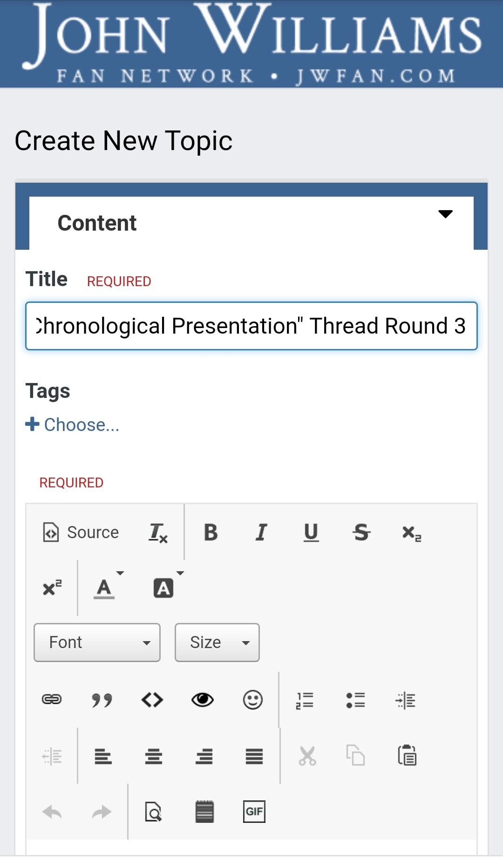Click into the Title text field

251,326
